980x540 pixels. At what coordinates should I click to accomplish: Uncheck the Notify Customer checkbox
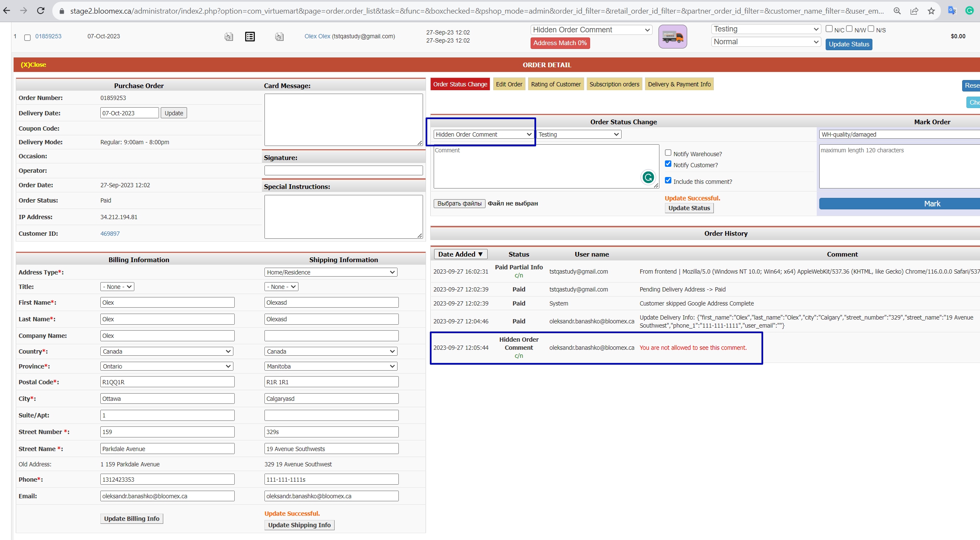click(x=668, y=164)
